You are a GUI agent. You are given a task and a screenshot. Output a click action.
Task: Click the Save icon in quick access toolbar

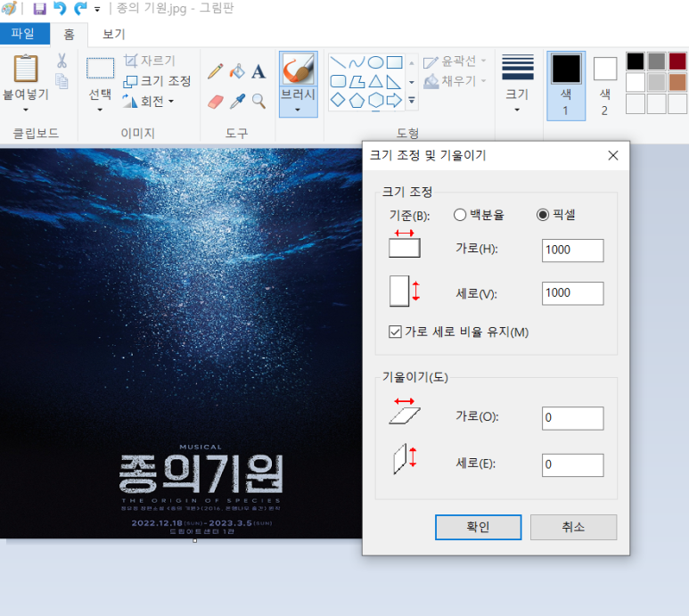coord(39,8)
